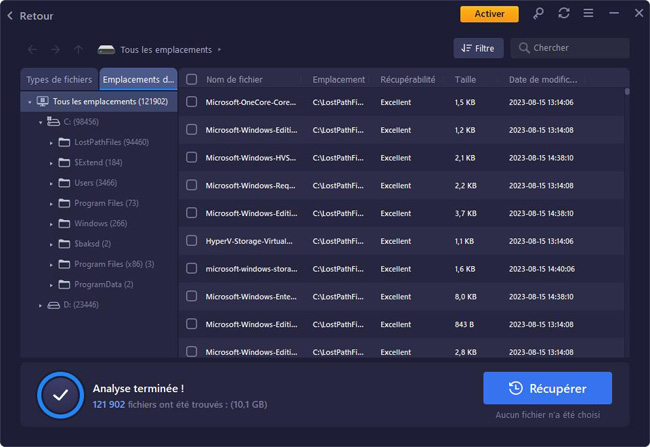Click the analysis complete checkmark icon
Screen dimensions: 650x447
[x=61, y=395]
